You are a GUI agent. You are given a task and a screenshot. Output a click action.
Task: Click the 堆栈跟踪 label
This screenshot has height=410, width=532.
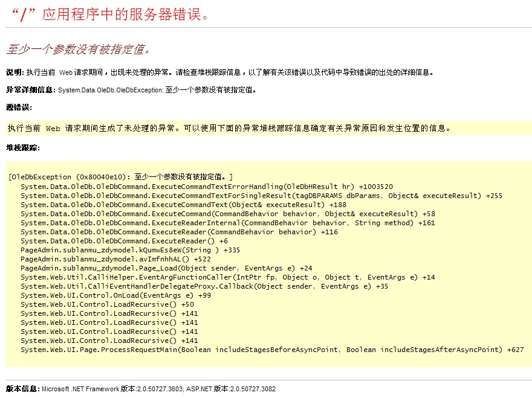(22, 147)
